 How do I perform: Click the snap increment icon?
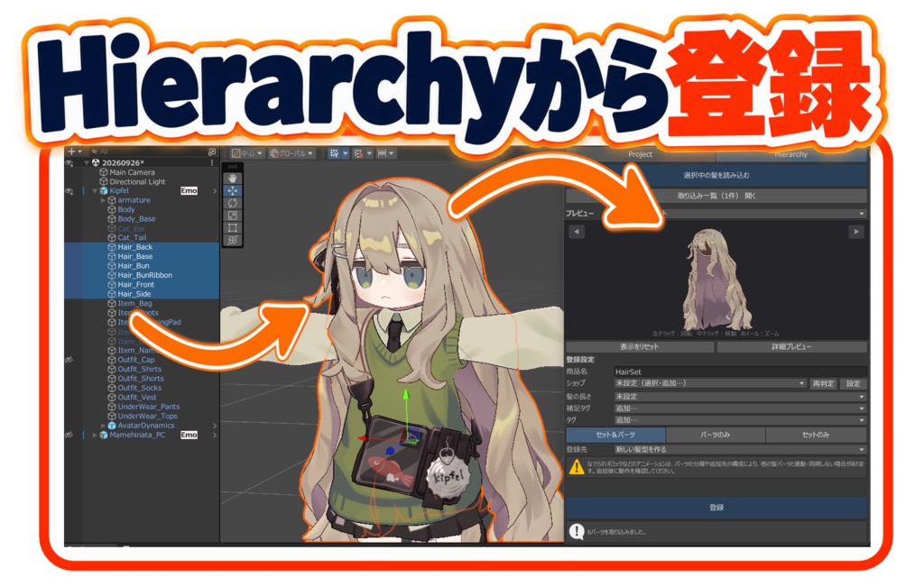tap(357, 153)
